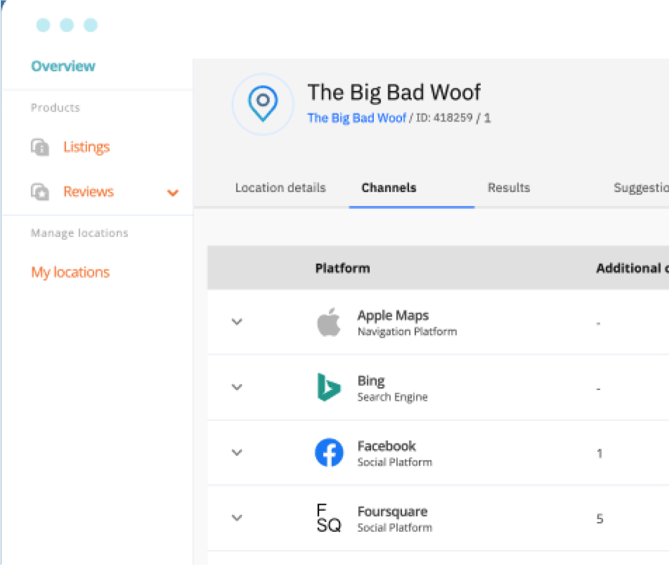Viewport: 669px width, 565px height.
Task: Click The Big Bad Woof page title
Action: (394, 93)
